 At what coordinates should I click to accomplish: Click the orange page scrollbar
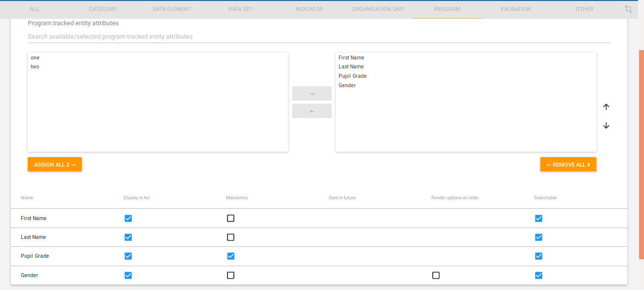pos(642,154)
